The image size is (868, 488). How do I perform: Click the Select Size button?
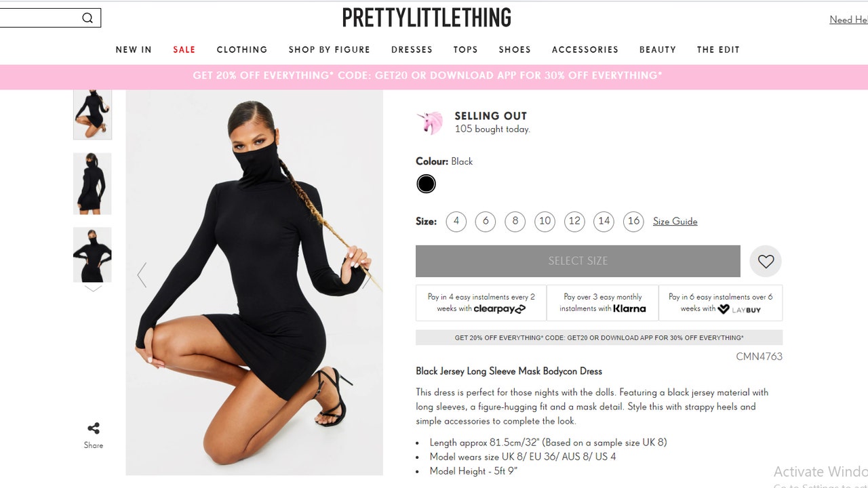(x=578, y=261)
